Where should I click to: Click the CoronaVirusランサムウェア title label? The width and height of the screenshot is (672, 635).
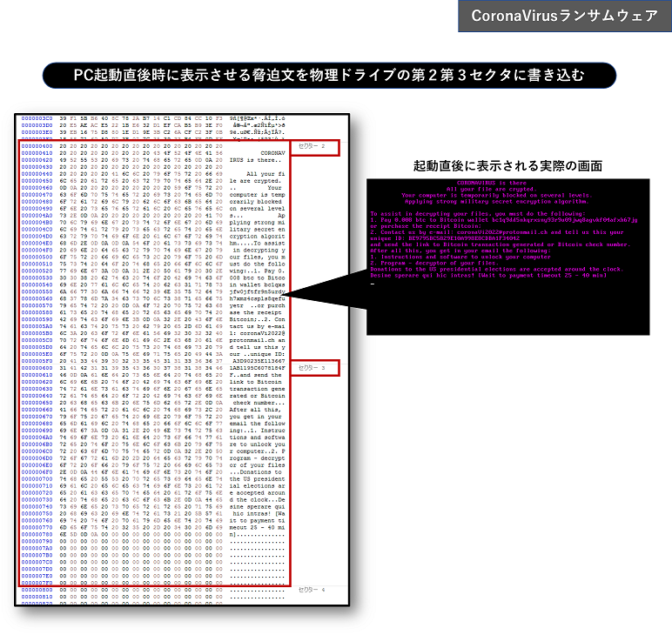pyautogui.click(x=565, y=17)
